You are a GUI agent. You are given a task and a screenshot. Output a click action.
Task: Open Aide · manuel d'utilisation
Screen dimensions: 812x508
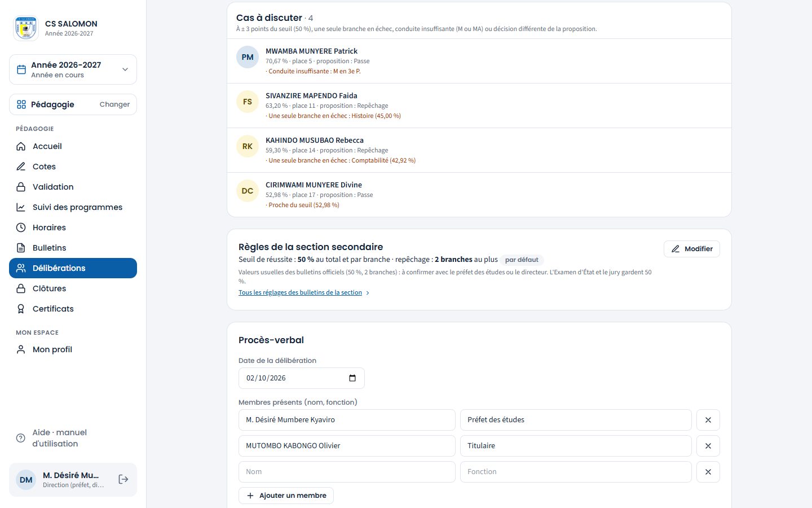coord(73,438)
